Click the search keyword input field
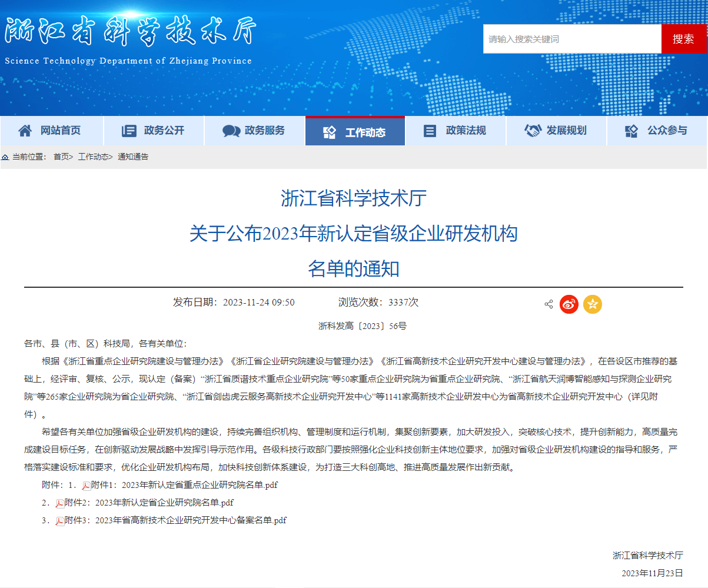The image size is (708, 588). pos(572,39)
